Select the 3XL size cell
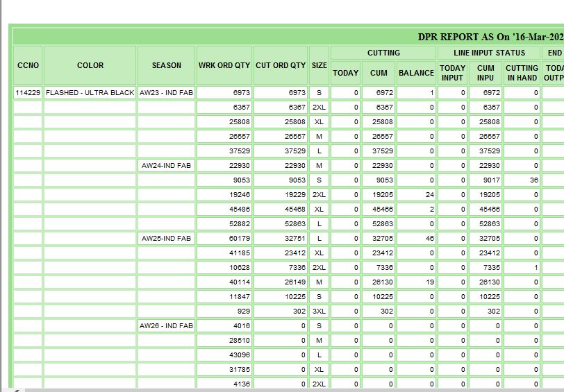Viewport: 564px width, 392px height. coord(319,312)
